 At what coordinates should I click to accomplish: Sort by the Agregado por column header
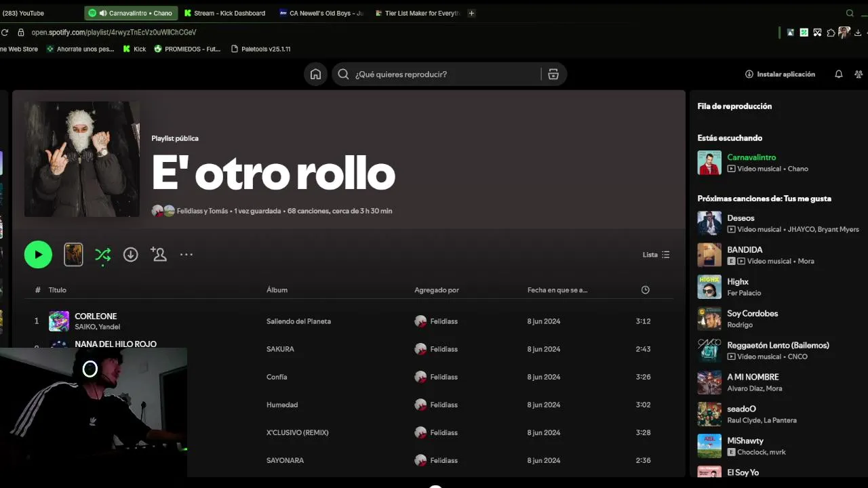click(437, 290)
